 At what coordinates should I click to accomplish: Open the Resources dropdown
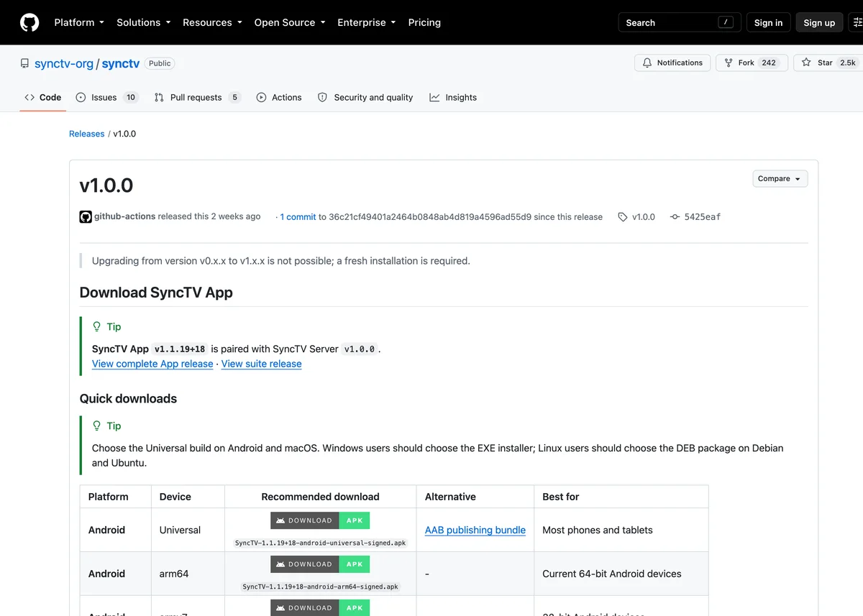(x=212, y=22)
